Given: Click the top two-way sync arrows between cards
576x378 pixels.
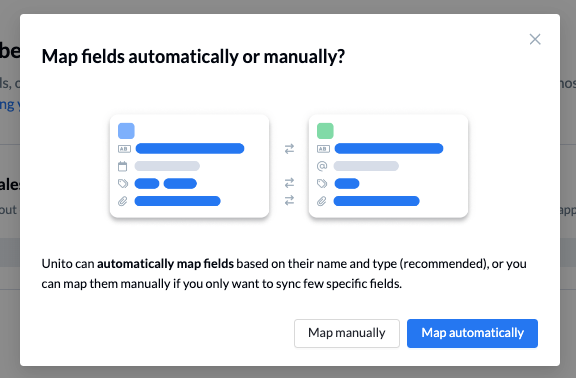Looking at the screenshot, I should coord(289,149).
